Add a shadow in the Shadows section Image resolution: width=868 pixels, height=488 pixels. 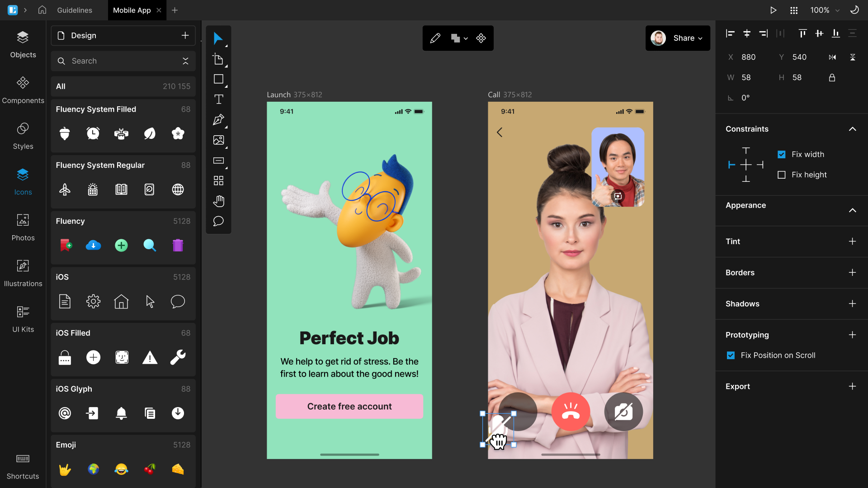point(853,304)
